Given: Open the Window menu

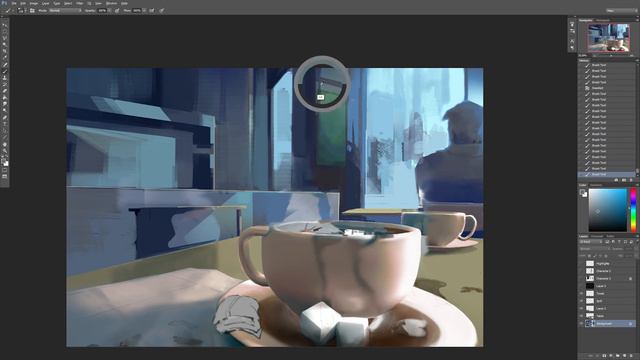Looking at the screenshot, I should pyautogui.click(x=111, y=3).
